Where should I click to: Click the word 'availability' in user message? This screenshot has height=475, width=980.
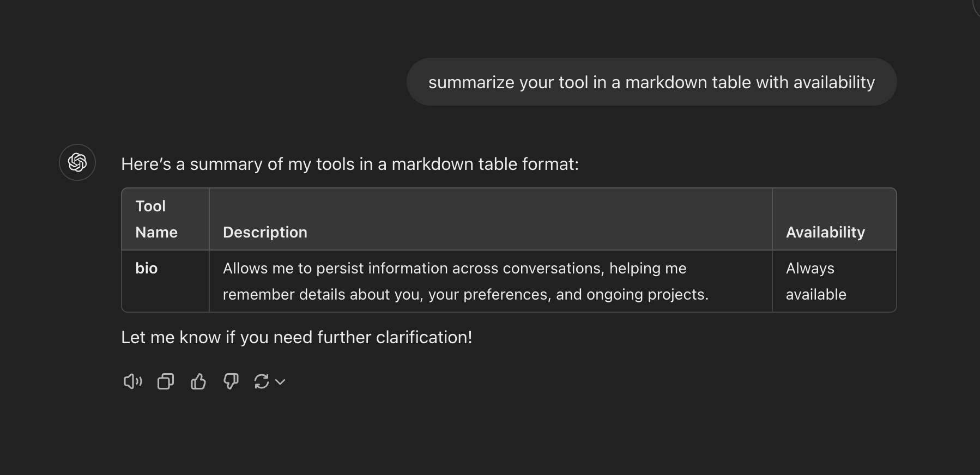(834, 82)
